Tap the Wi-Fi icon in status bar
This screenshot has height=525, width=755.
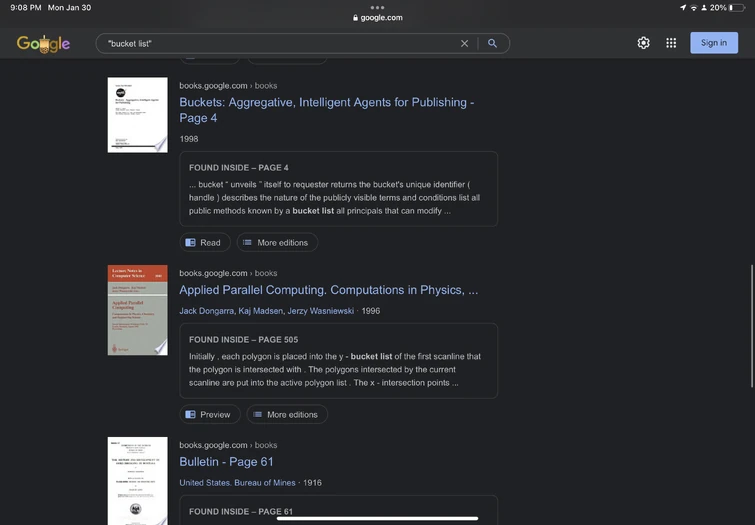pyautogui.click(x=693, y=8)
